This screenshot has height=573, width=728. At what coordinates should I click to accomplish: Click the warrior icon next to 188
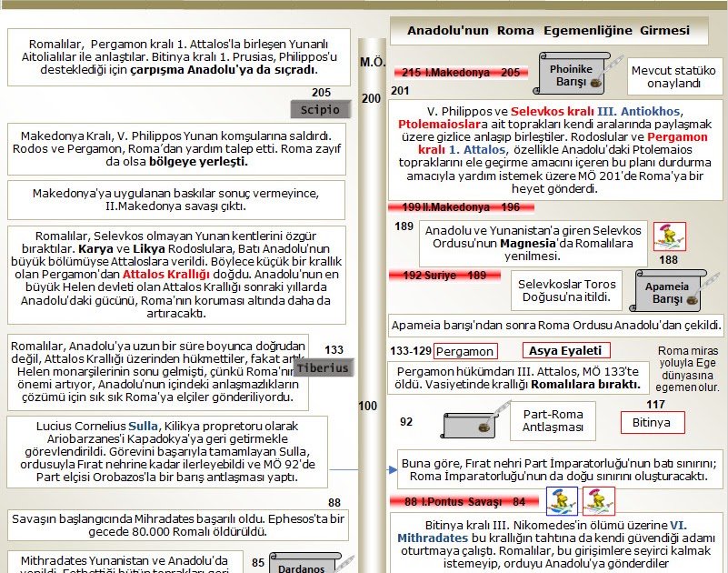670,236
